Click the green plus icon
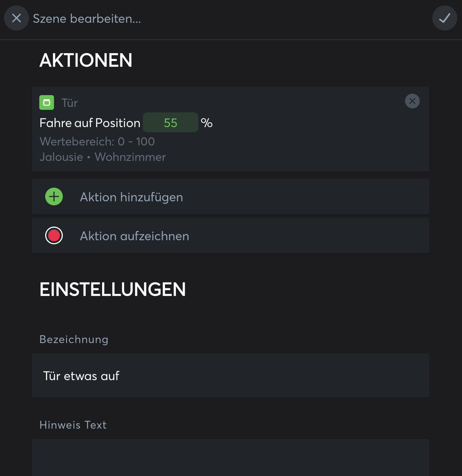The width and height of the screenshot is (462, 476). tap(54, 197)
